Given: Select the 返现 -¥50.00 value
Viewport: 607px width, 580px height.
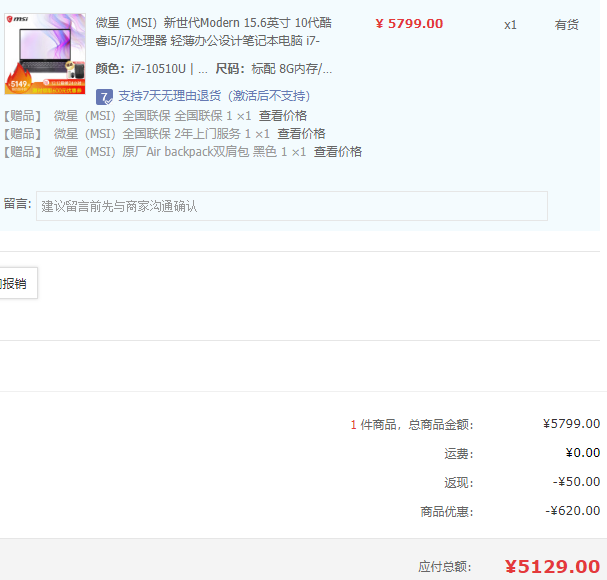Looking at the screenshot, I should point(576,482).
